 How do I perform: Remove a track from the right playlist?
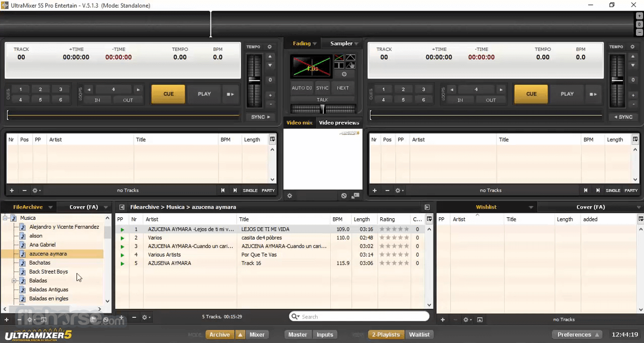tap(387, 191)
